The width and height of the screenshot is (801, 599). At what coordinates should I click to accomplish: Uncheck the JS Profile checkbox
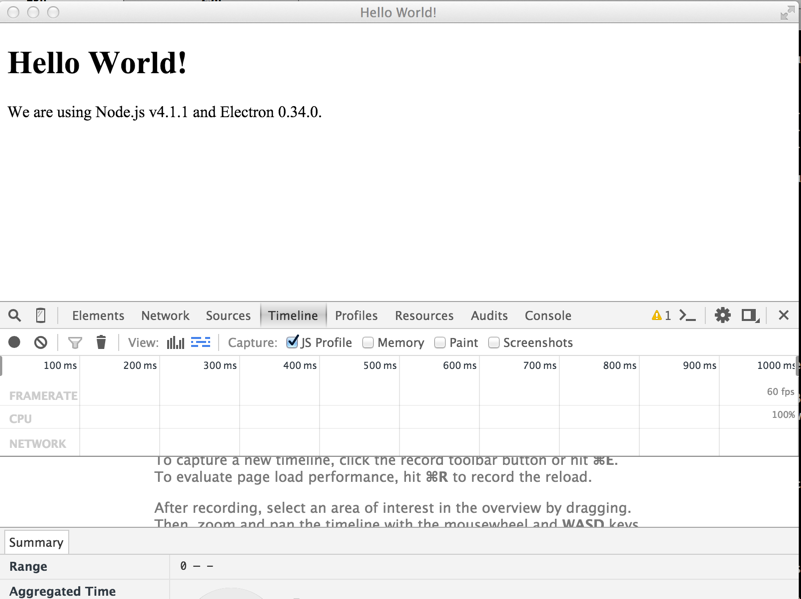(292, 342)
